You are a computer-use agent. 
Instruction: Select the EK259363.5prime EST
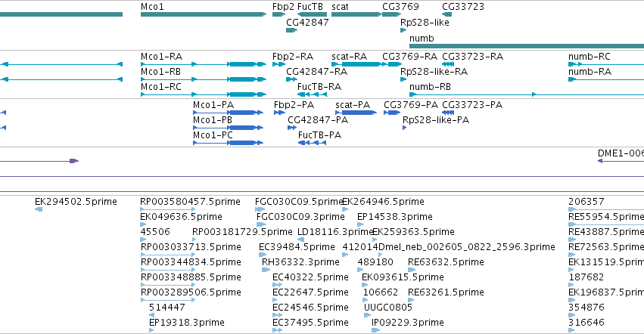[414, 231]
